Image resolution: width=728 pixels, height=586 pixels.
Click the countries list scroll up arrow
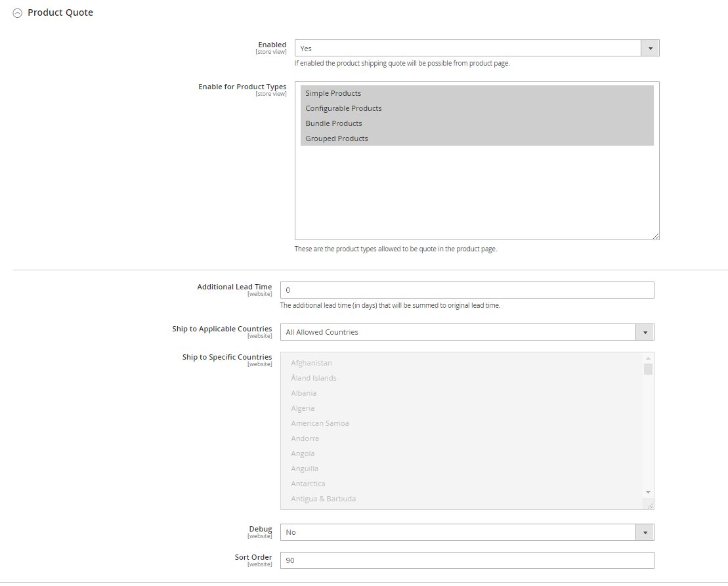point(648,358)
